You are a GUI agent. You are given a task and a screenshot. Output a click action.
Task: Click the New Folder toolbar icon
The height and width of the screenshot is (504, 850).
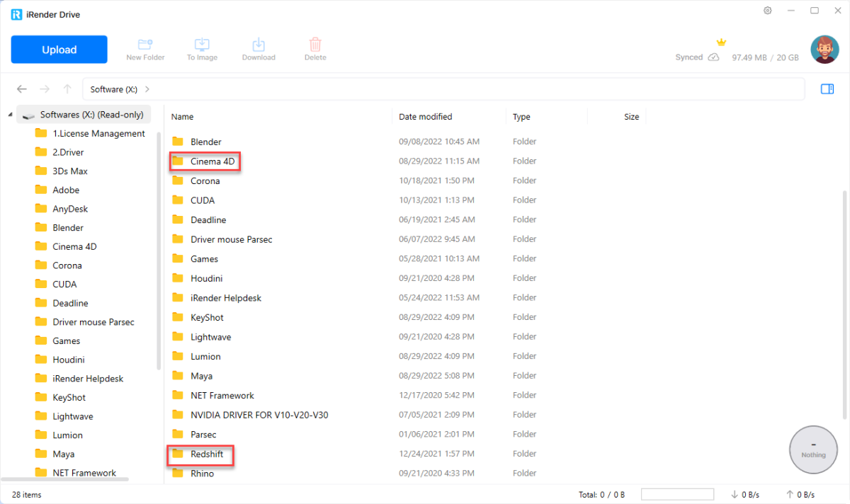145,45
